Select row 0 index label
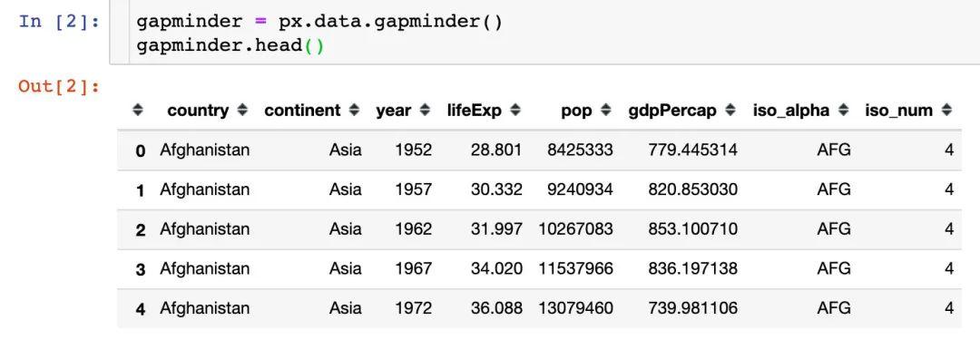The width and height of the screenshot is (980, 359). [141, 150]
